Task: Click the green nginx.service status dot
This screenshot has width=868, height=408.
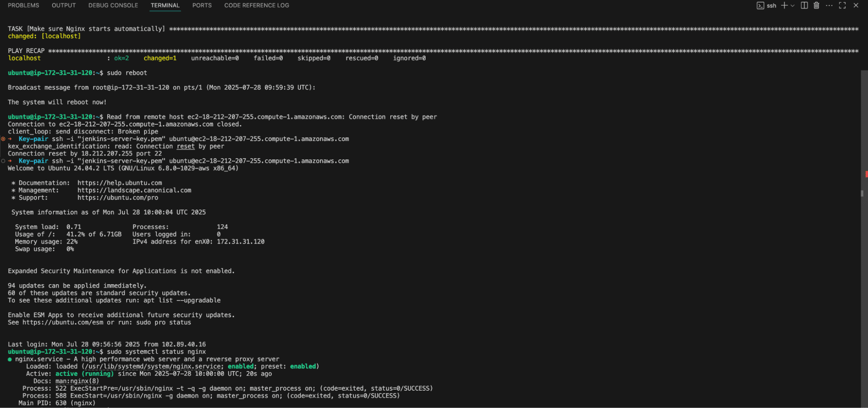Action: [10, 359]
